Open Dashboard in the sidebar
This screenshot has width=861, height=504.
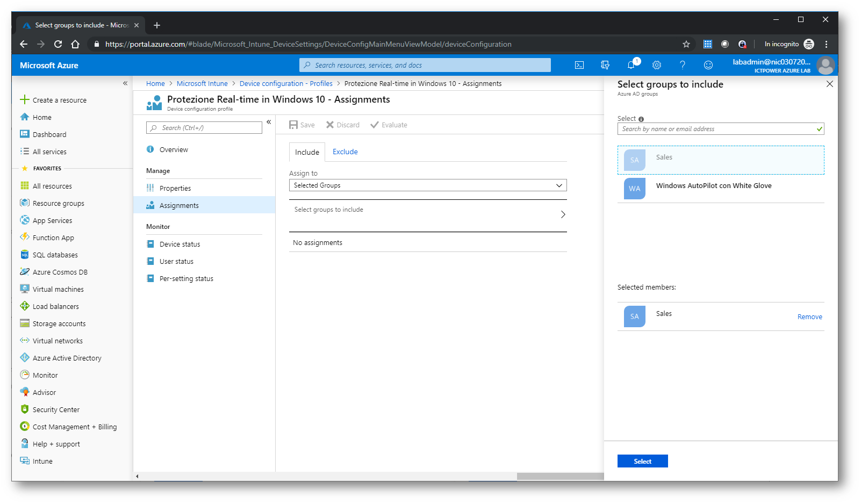(43, 134)
